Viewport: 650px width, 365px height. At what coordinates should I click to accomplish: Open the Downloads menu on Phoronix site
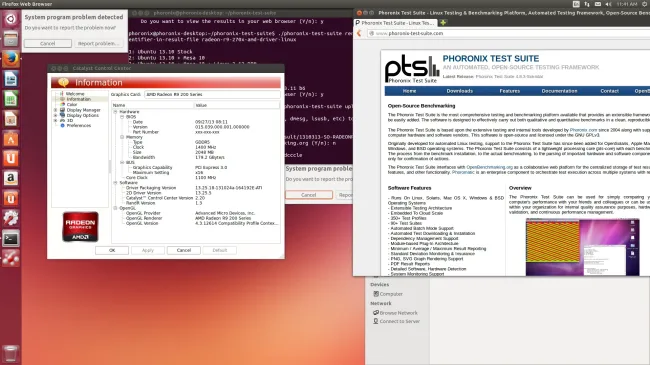point(459,91)
